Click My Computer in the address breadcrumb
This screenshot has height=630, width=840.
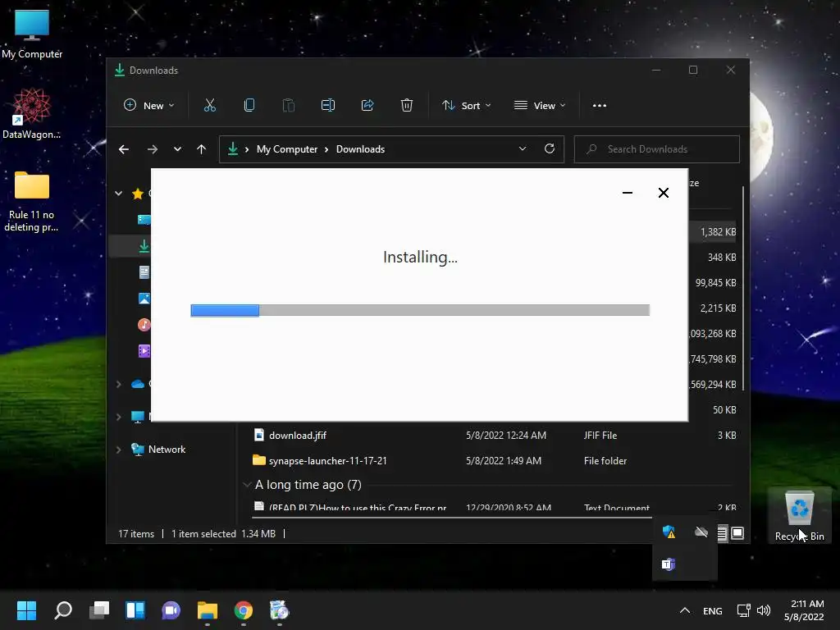click(286, 149)
